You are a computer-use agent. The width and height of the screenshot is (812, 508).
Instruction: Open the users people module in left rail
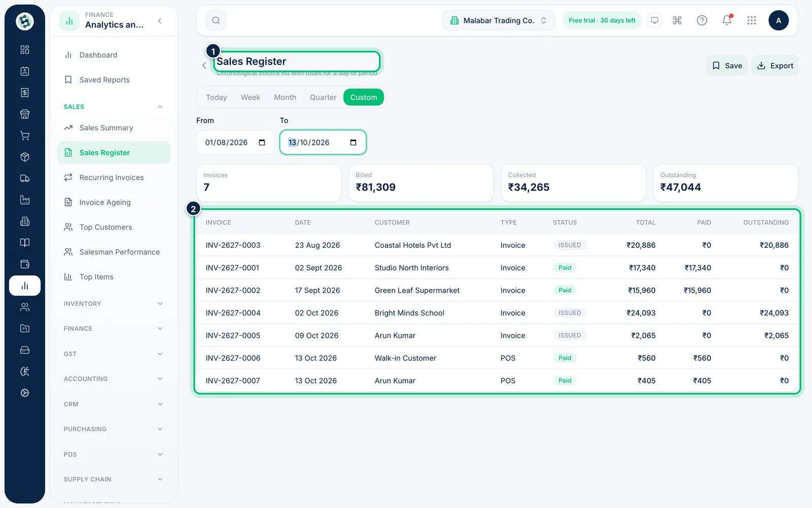24,307
